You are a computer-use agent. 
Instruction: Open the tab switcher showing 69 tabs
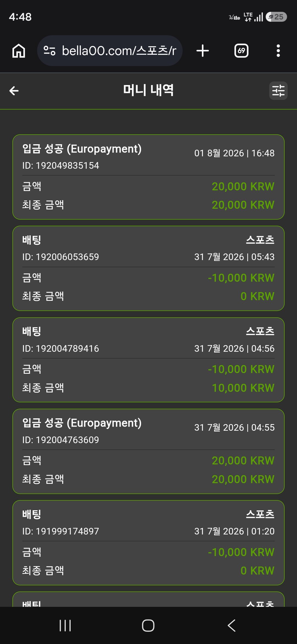coord(241,51)
